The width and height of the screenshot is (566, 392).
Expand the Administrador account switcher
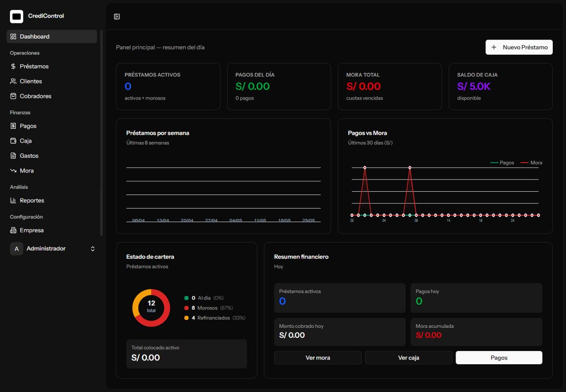(93, 249)
